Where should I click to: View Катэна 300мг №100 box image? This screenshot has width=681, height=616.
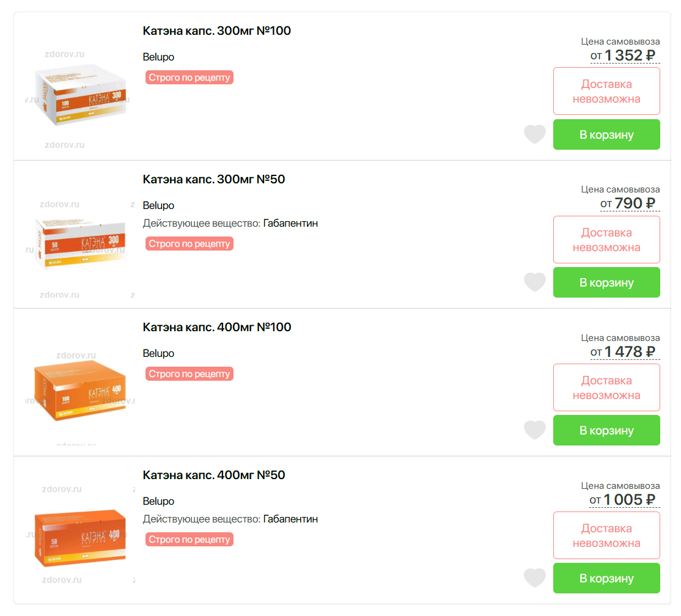pyautogui.click(x=80, y=97)
